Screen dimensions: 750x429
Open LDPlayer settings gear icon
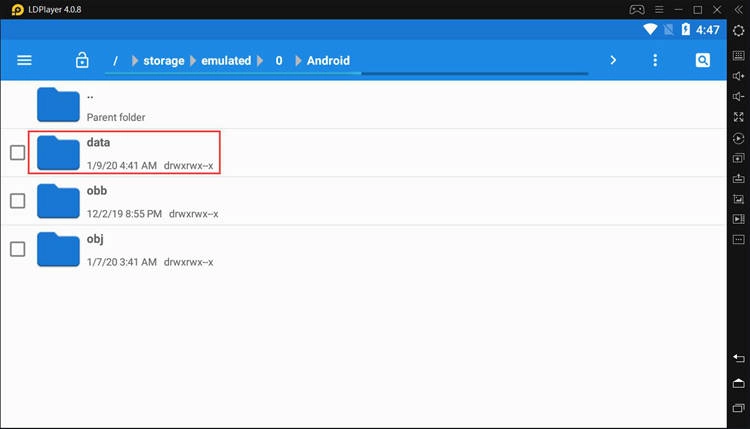[x=739, y=31]
